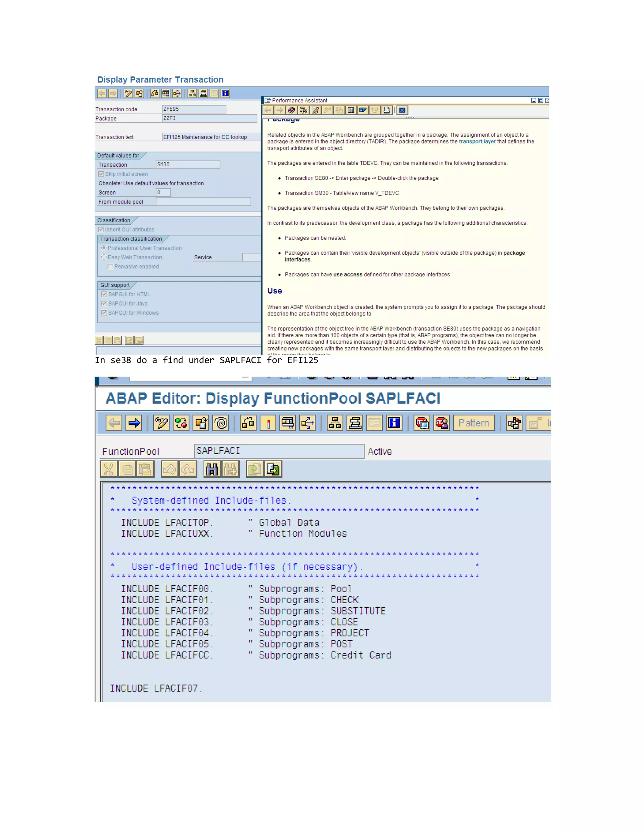Click Display object list icon in ABAP Editor
The height and width of the screenshot is (833, 644).
coord(335,423)
